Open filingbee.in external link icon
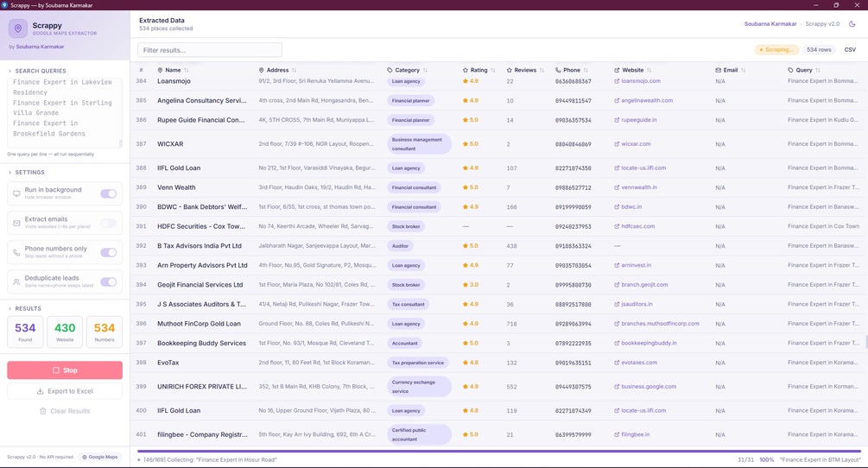 [x=617, y=435]
